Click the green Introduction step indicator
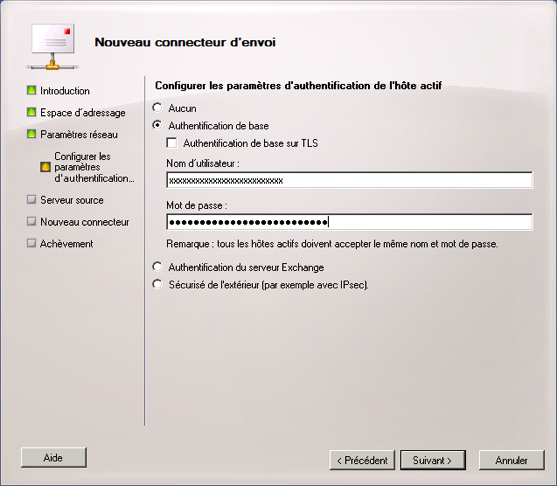Viewport: 557px width, 486px height. (32, 91)
